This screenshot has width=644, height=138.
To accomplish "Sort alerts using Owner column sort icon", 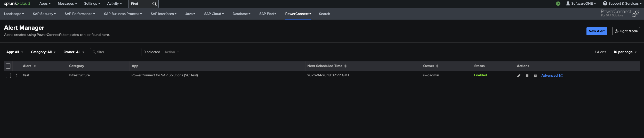I will pyautogui.click(x=437, y=66).
